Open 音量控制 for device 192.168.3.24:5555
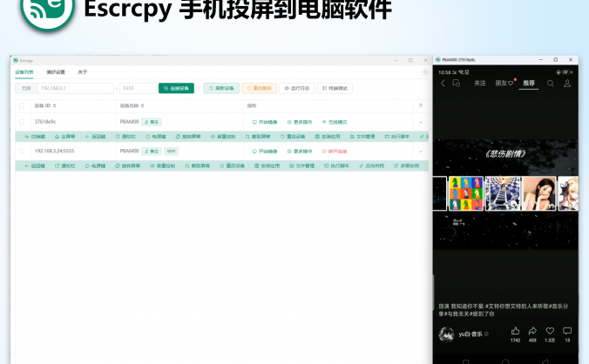Image resolution: width=589 pixels, height=364 pixels. tap(162, 165)
